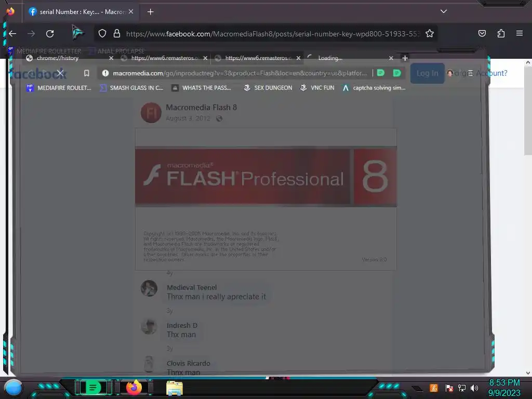Open the August 3, 2012 post date

coord(188,118)
